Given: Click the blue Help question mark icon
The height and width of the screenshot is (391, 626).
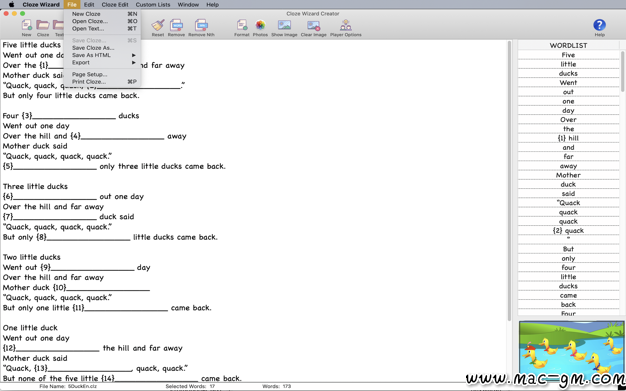Looking at the screenshot, I should point(599,25).
